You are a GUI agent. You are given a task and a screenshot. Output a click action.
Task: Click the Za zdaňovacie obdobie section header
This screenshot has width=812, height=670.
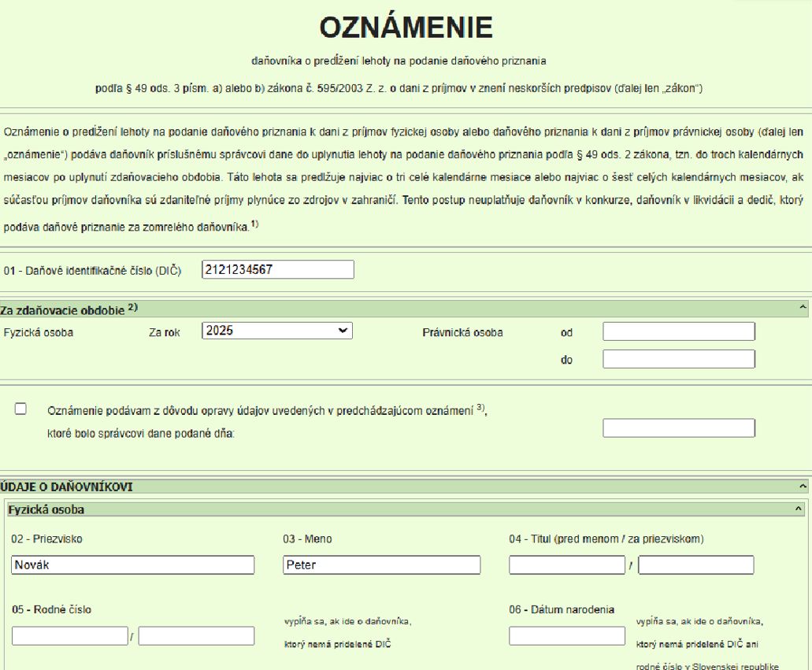[63, 310]
